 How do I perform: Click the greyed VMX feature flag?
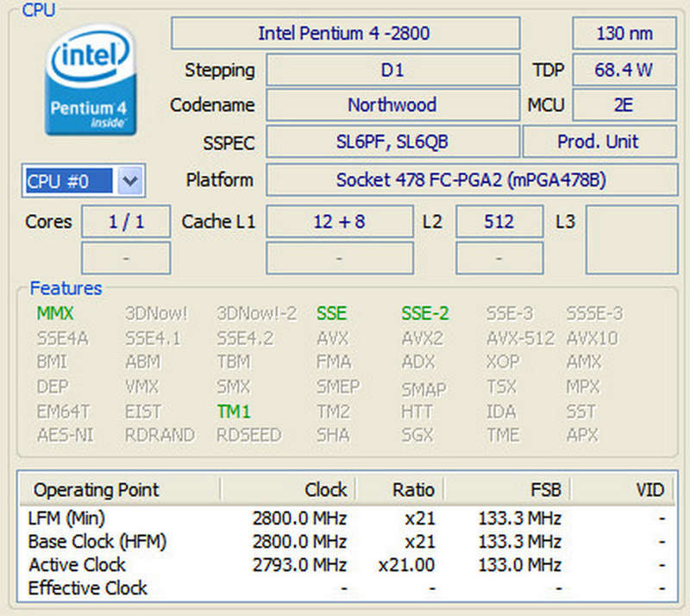(x=141, y=387)
